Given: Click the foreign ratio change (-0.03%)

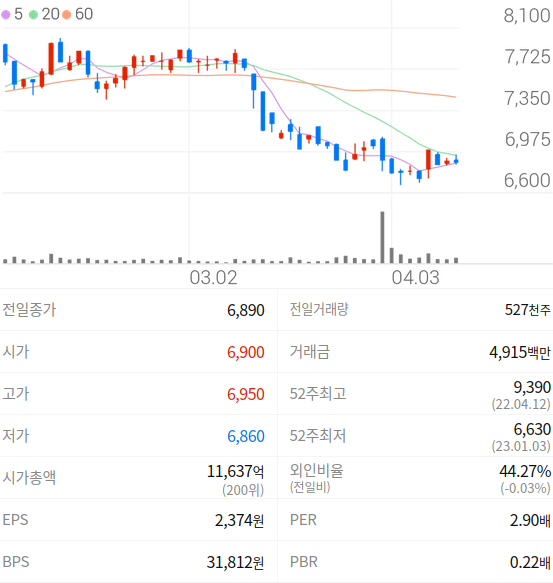Looking at the screenshot, I should [525, 488].
